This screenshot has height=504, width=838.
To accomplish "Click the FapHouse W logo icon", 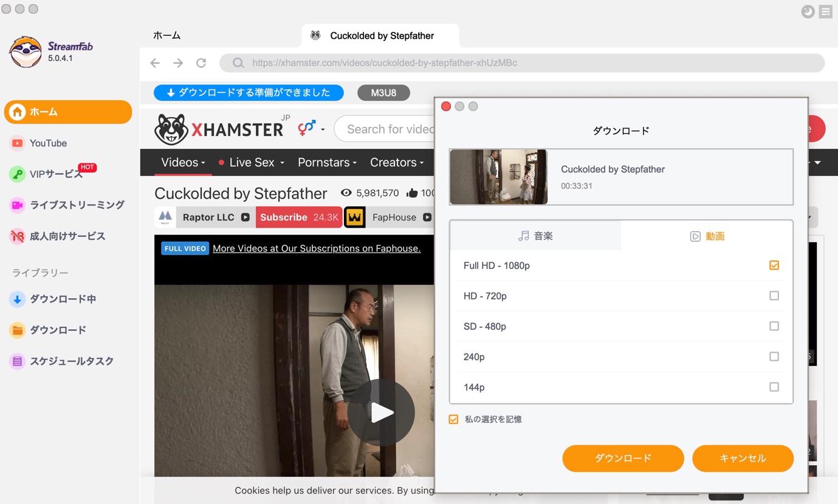I will click(355, 217).
